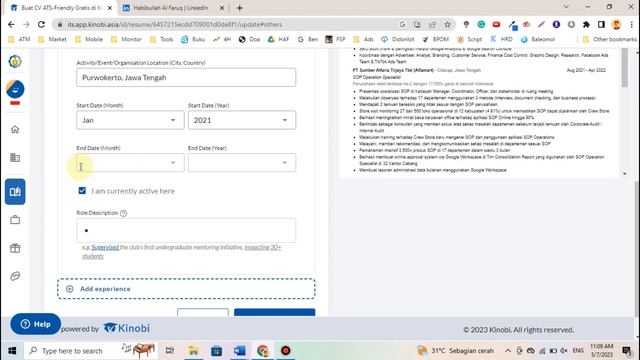Open the Start Date month dropdown showing Jan
Image resolution: width=640 pixels, height=360 pixels.
click(130, 120)
